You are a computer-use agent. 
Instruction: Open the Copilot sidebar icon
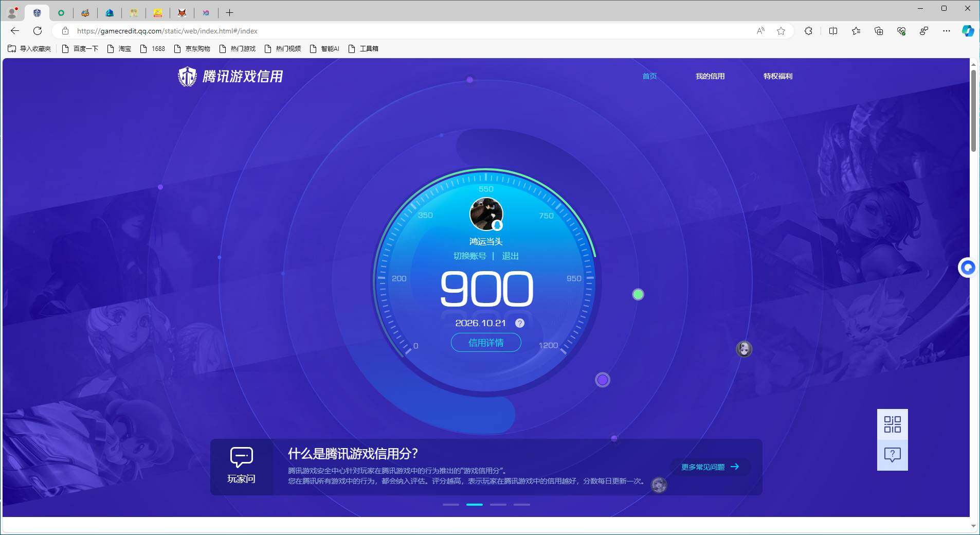pyautogui.click(x=968, y=31)
